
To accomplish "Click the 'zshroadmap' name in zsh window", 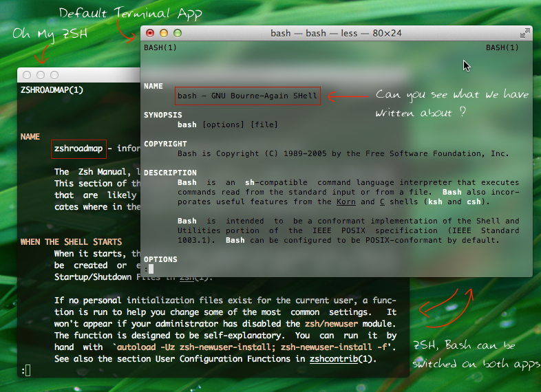I will [78, 149].
